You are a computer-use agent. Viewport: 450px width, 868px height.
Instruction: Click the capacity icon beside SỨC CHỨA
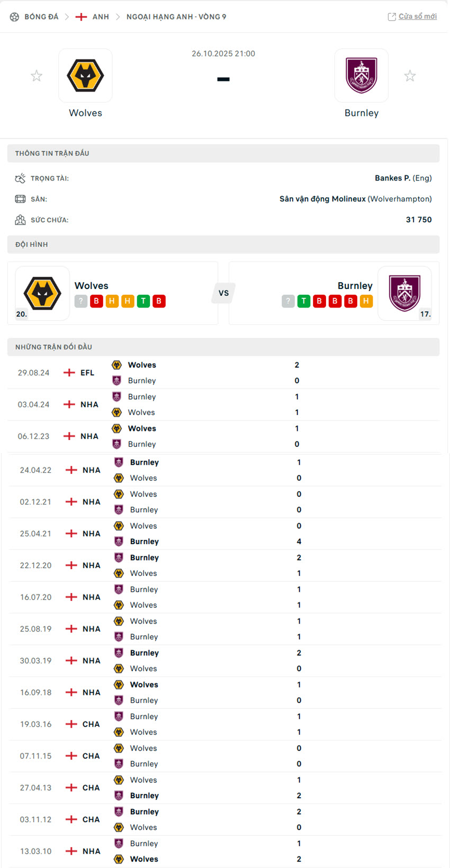[21, 219]
